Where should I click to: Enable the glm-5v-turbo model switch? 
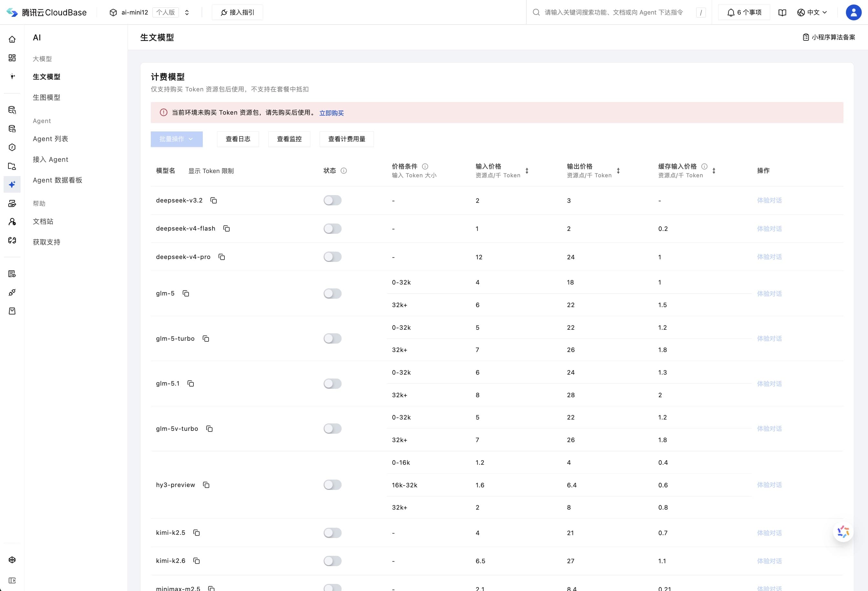[332, 429]
